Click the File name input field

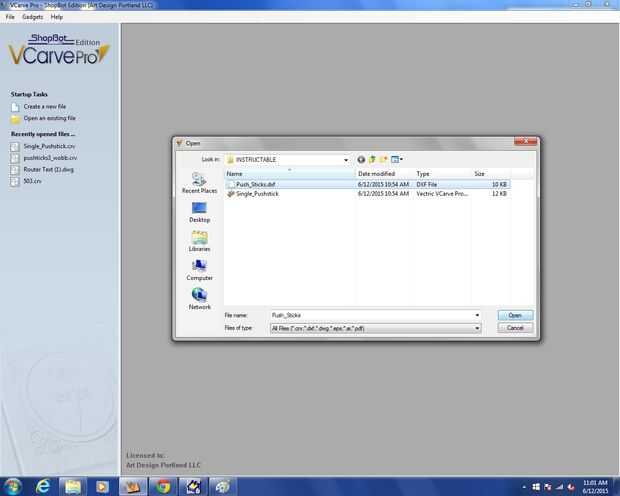[x=372, y=315]
